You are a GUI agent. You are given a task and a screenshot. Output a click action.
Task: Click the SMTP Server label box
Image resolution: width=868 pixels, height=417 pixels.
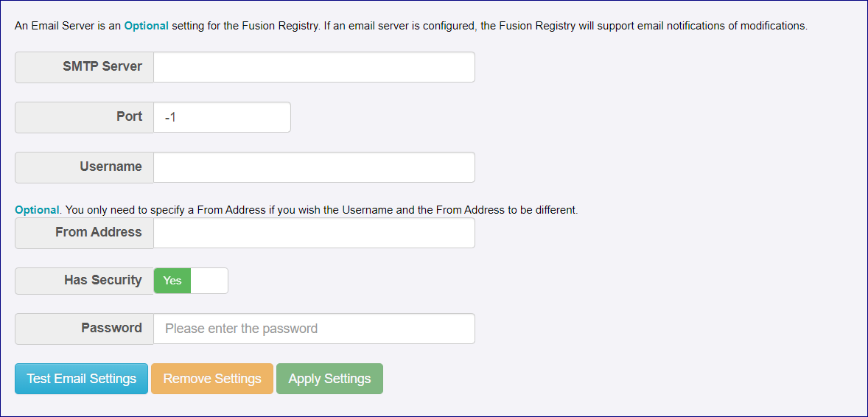(84, 67)
